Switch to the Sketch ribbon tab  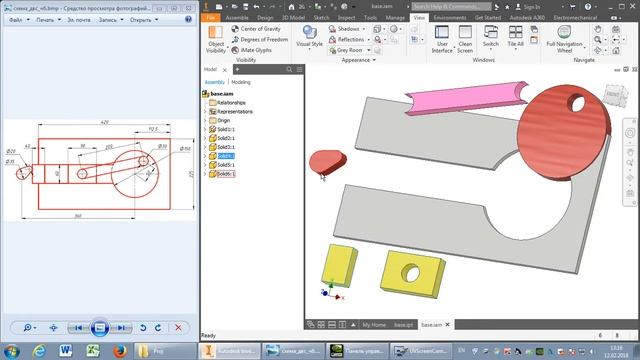[x=321, y=18]
